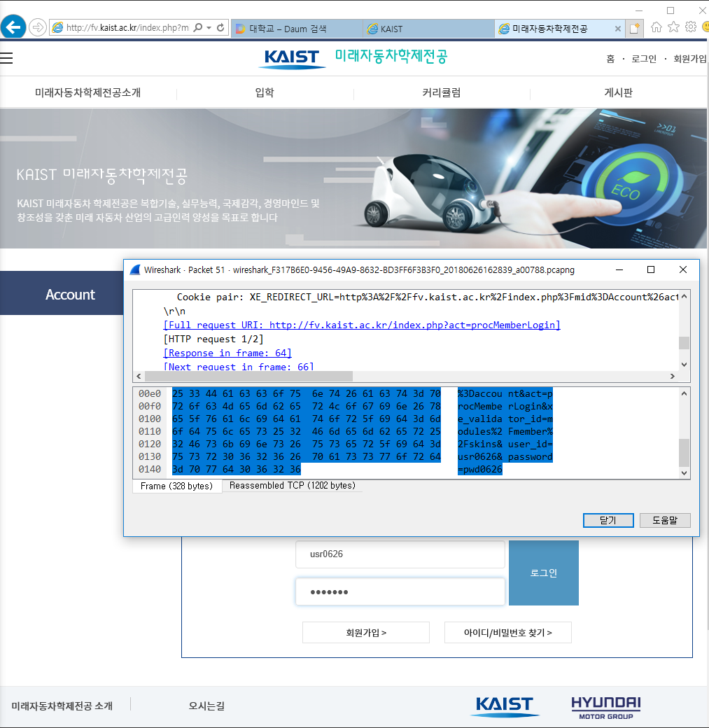Open the 미래자동차학제전공소개 menu
The width and height of the screenshot is (709, 728).
(87, 92)
